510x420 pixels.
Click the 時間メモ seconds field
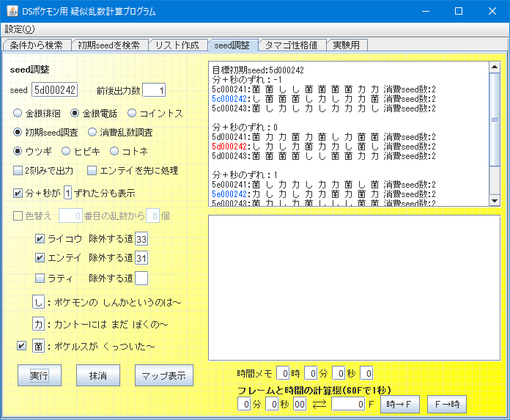[x=339, y=373]
